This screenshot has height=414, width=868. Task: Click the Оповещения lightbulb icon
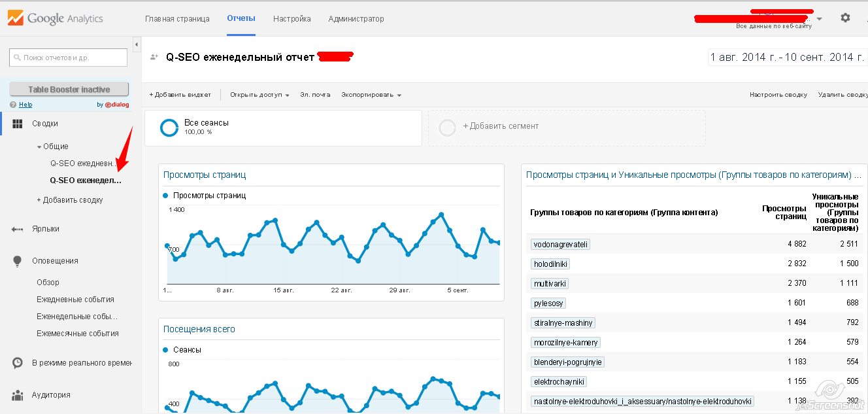[x=18, y=261]
